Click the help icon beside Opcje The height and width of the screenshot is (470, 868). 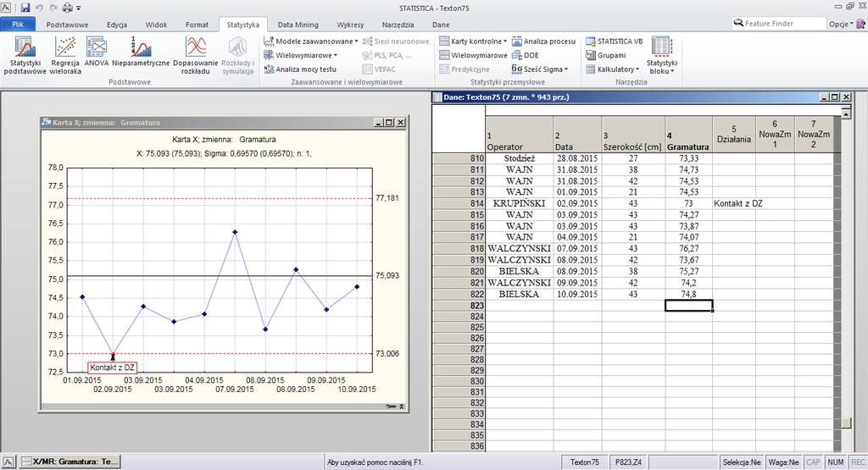coord(861,24)
